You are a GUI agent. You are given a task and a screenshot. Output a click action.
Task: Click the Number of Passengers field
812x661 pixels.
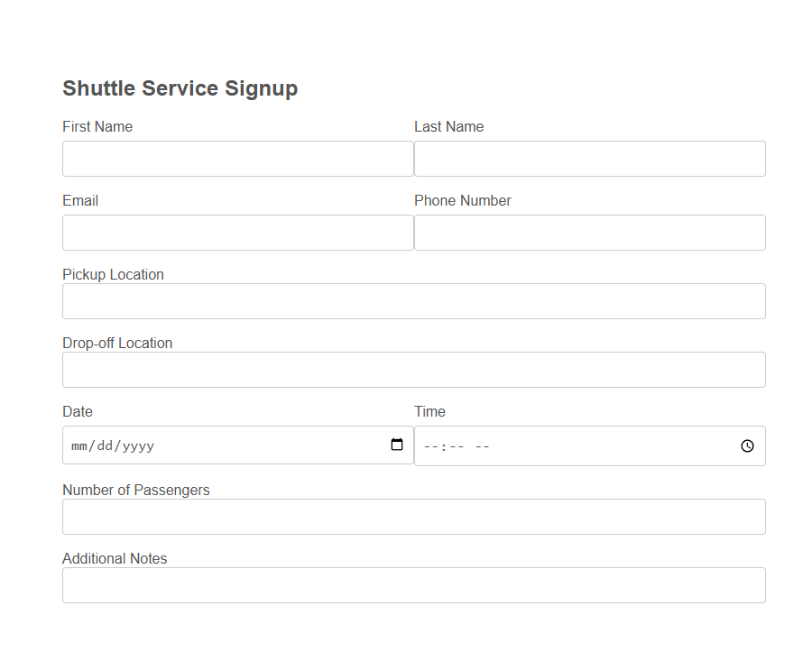[x=413, y=516]
